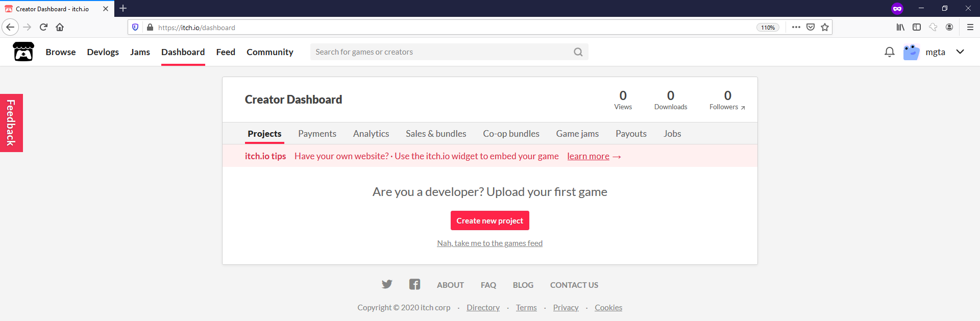Click the Downloads counter

click(671, 100)
